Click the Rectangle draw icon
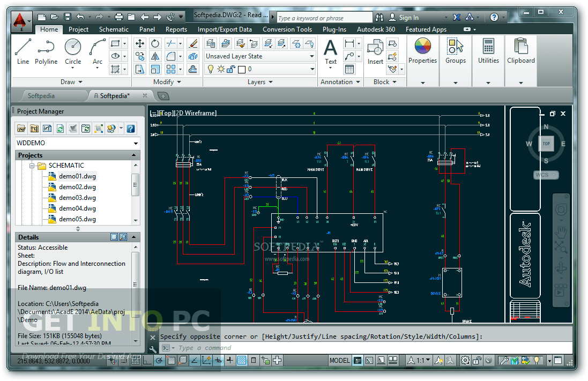The width and height of the screenshot is (588, 381). tap(115, 43)
